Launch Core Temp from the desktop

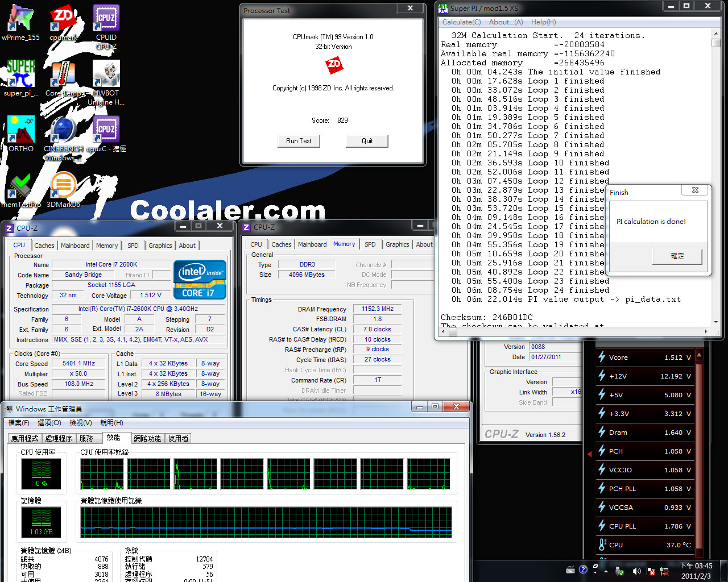(x=63, y=78)
